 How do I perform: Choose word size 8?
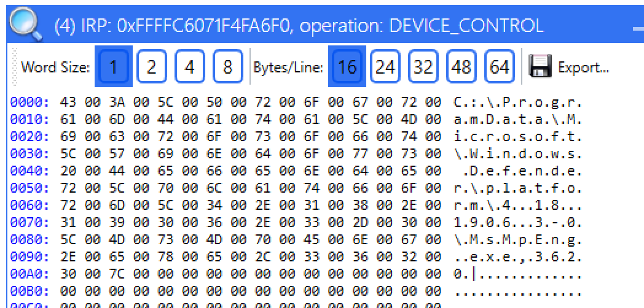pyautogui.click(x=227, y=67)
